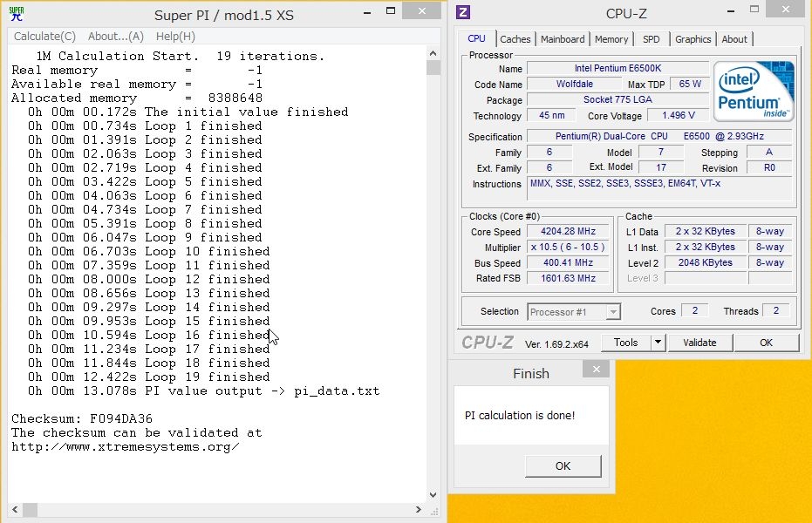The image size is (812, 523).
Task: Click the Validate button in CPU-Z
Action: point(699,343)
